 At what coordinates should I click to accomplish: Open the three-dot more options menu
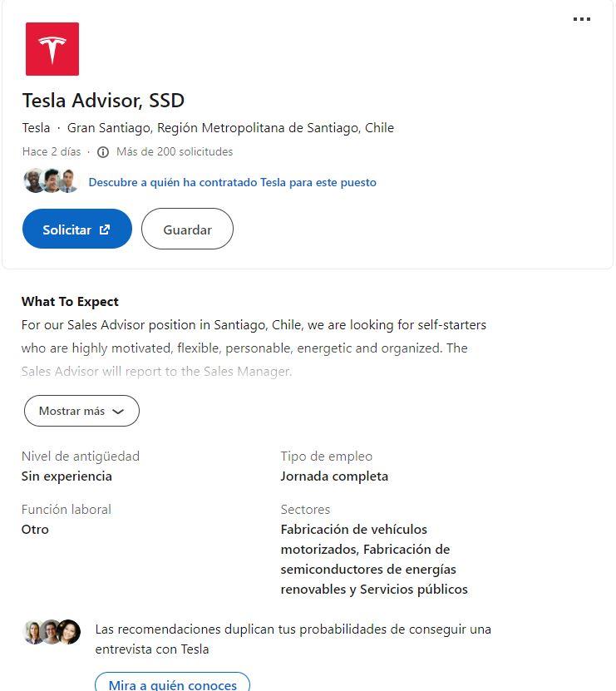(x=582, y=19)
